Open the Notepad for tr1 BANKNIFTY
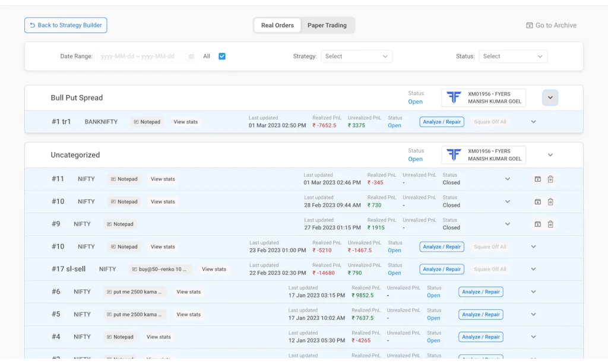Image resolution: width=608 pixels, height=364 pixels. (147, 121)
